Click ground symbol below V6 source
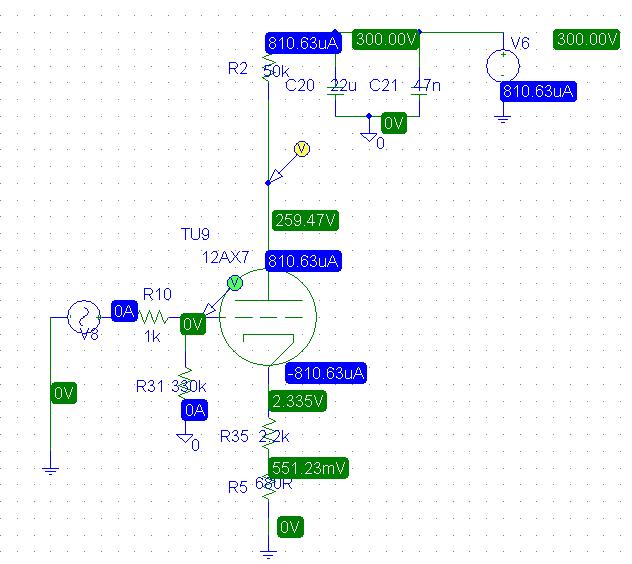The image size is (632, 564). coord(502,117)
